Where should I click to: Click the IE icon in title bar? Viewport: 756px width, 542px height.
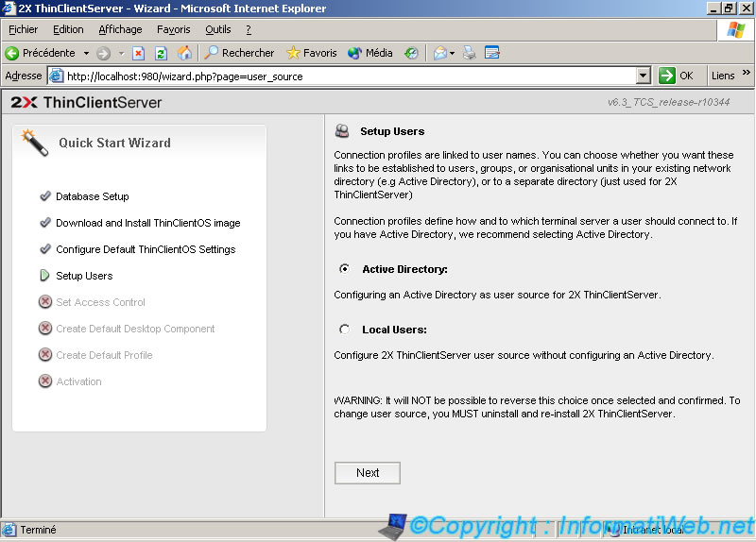pyautogui.click(x=9, y=8)
